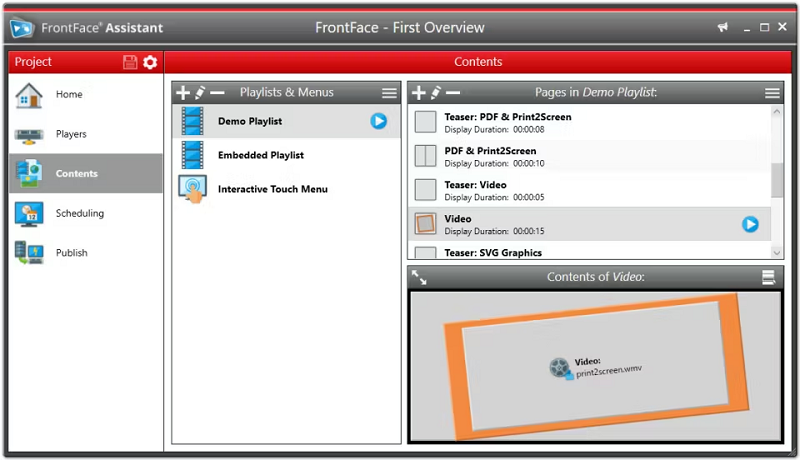
Task: Switch to the Players section
Action: tap(71, 134)
